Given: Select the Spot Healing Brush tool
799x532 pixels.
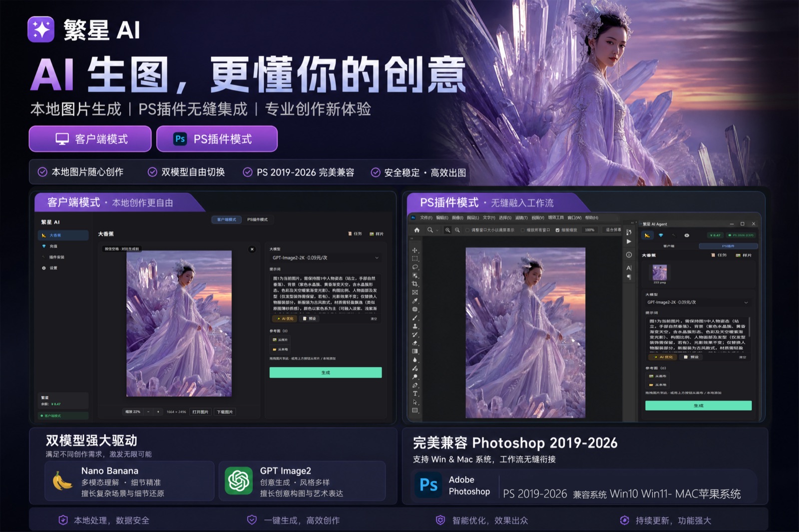Looking at the screenshot, I should (414, 309).
